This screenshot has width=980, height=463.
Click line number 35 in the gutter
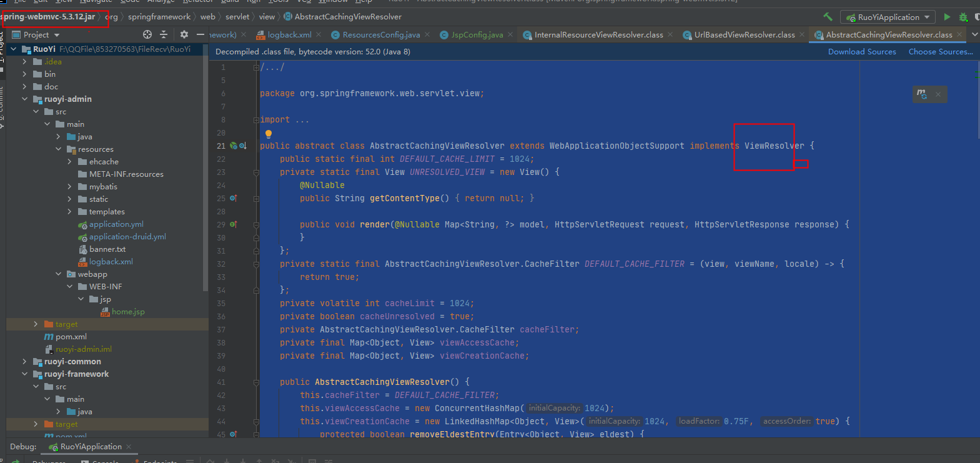pos(221,303)
